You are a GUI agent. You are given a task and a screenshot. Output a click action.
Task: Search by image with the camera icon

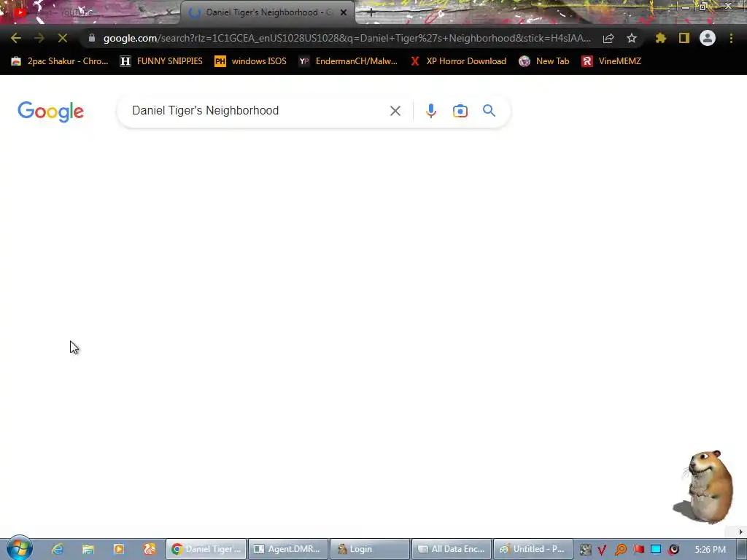(x=460, y=111)
